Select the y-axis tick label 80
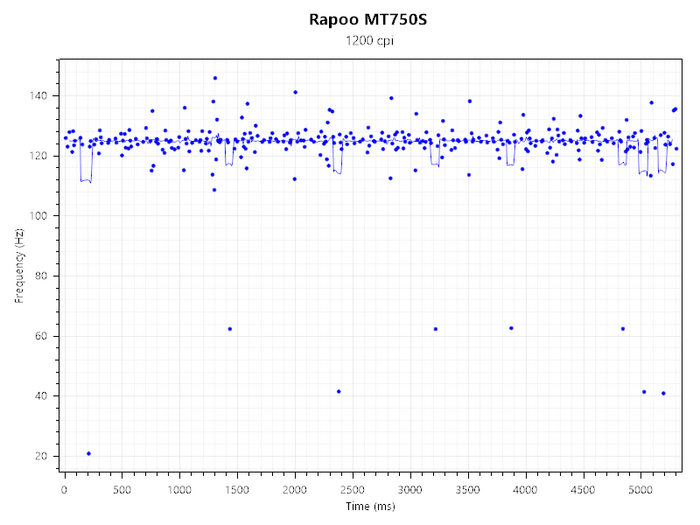The image size is (700, 525). pyautogui.click(x=44, y=276)
